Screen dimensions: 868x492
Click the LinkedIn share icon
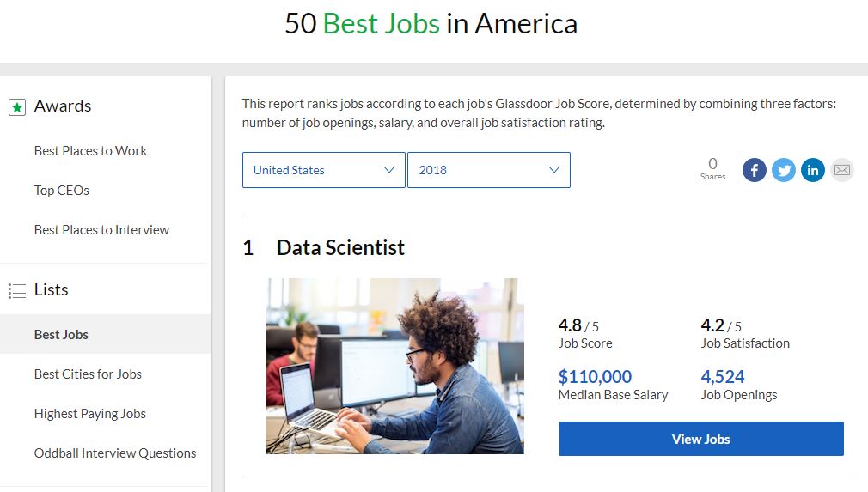pyautogui.click(x=812, y=170)
